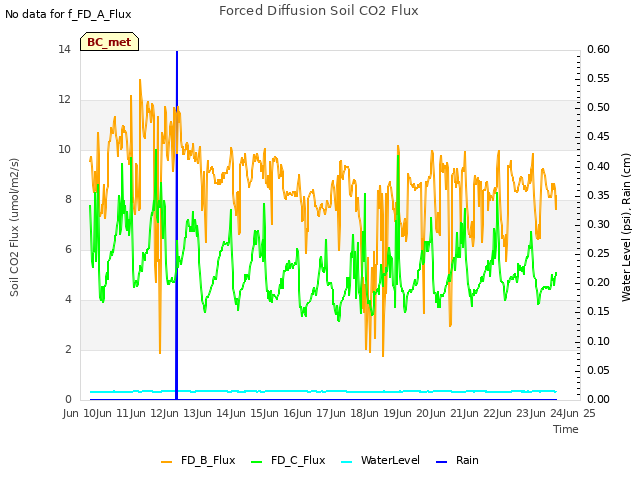The width and height of the screenshot is (640, 480).
Task: Click the right axis value 0.05
Action: [598, 370]
